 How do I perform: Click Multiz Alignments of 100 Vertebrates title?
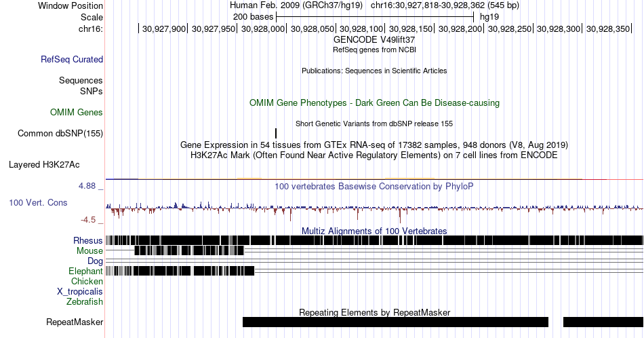coord(374,231)
